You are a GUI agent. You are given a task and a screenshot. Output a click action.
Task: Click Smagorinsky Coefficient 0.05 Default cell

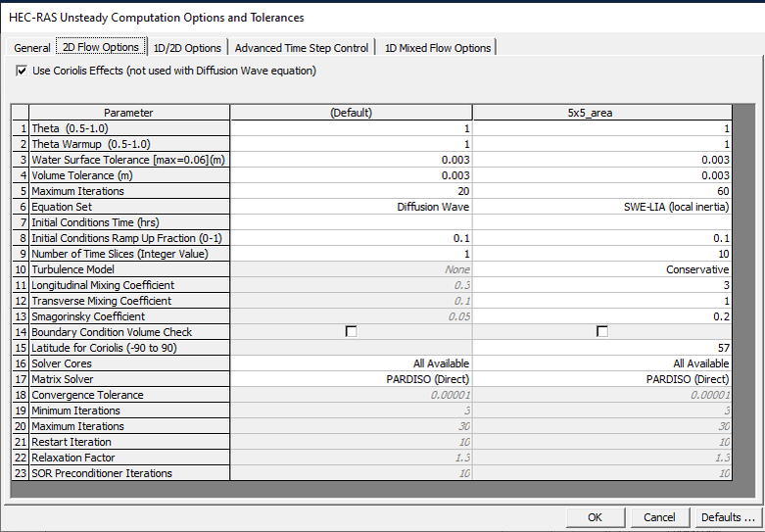point(351,316)
